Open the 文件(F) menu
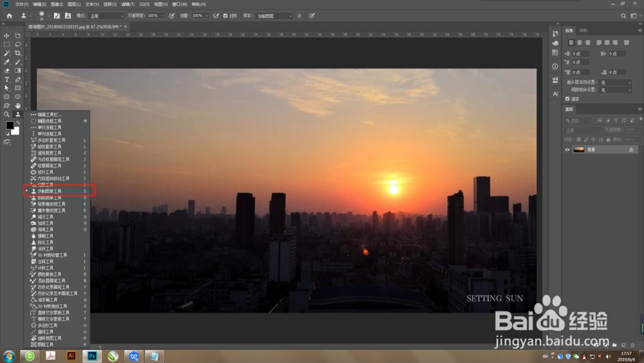This screenshot has height=363, width=644. (22, 4)
